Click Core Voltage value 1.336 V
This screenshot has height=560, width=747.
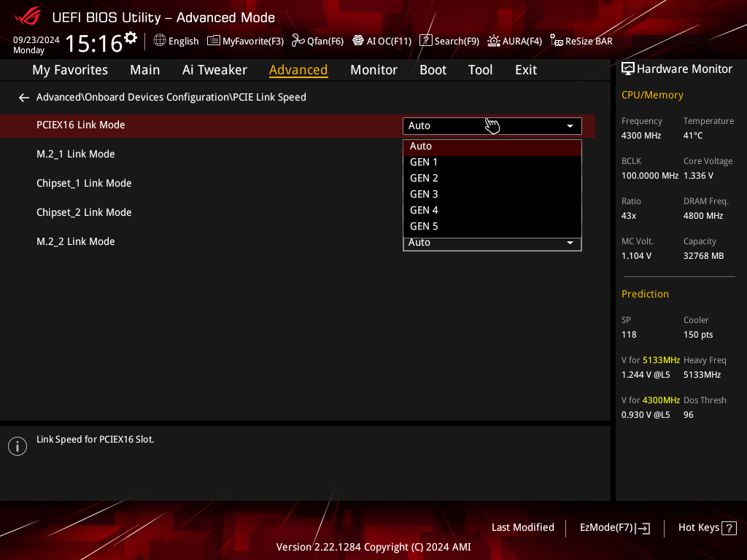pyautogui.click(x=698, y=176)
